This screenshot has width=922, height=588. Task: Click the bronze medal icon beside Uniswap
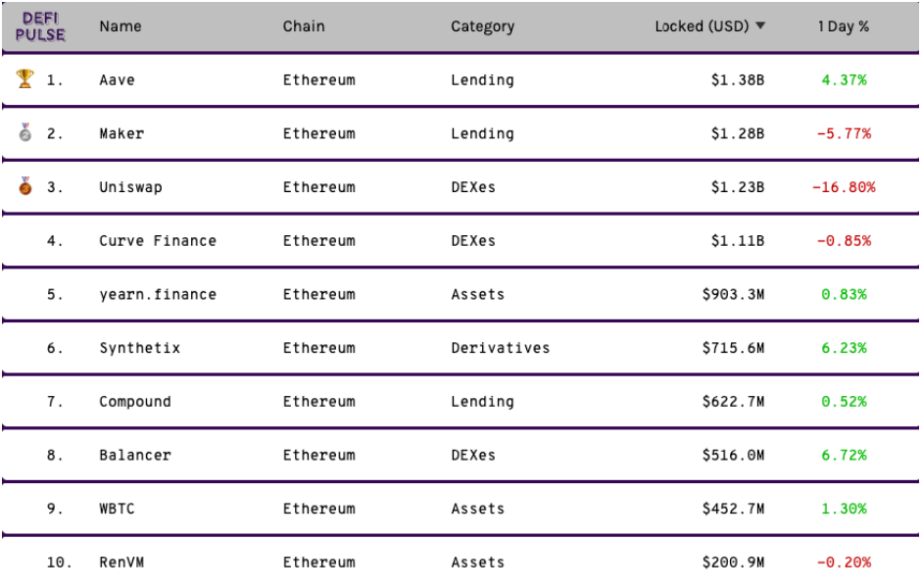(24, 186)
